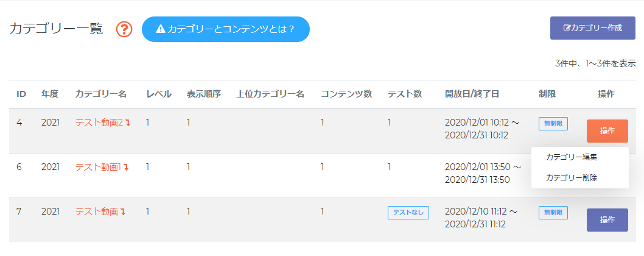Viewport: 644px width, 256px height.
Task: Click the arrow icon beside テスト動画1
Action: point(126,167)
